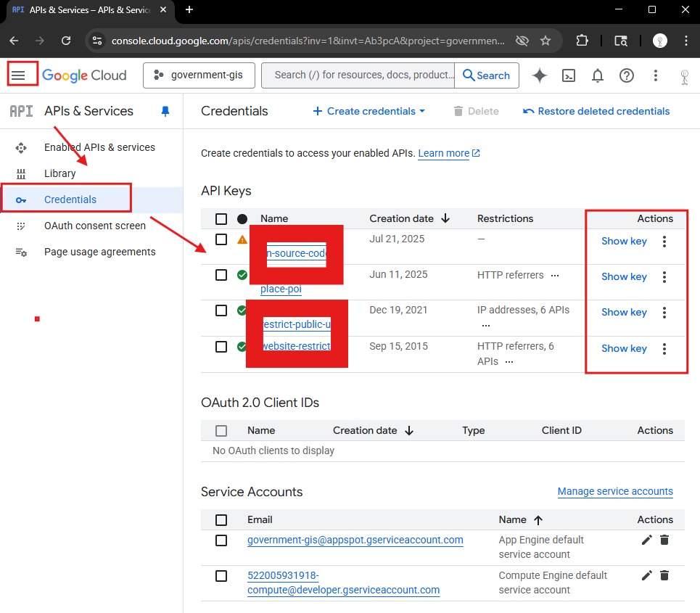Open the help question mark menu
Viewport: 700px width, 613px height.
coord(626,76)
